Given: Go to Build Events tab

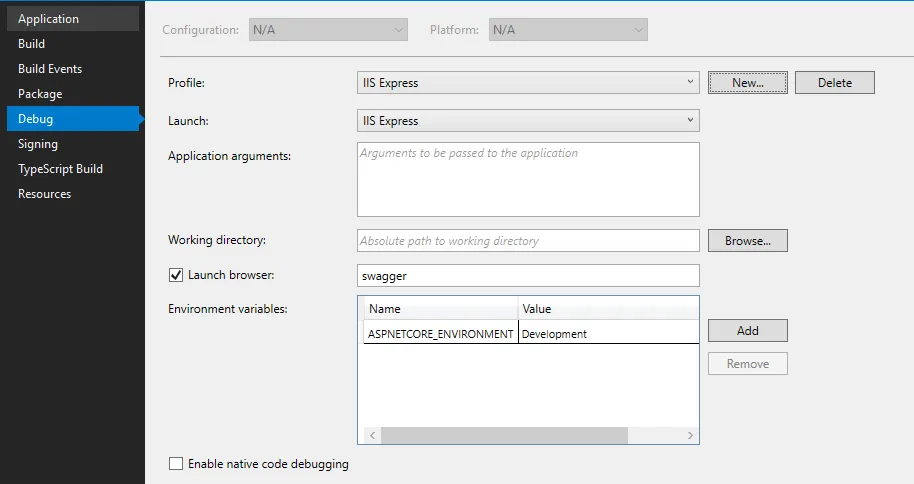Looking at the screenshot, I should click(x=50, y=69).
